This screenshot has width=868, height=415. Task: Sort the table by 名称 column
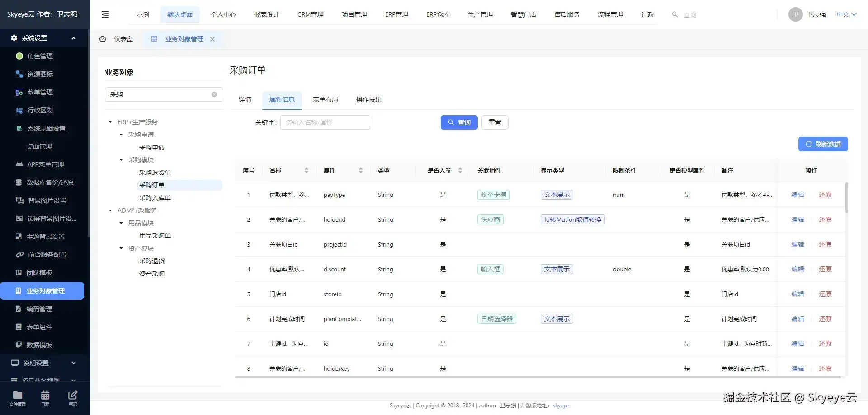[307, 170]
